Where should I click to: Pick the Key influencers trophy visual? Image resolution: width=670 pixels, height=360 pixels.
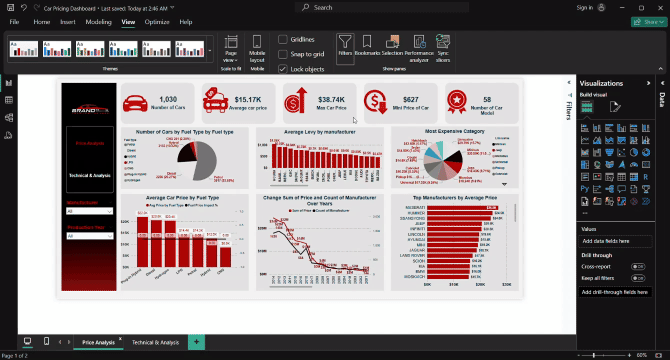pyautogui.click(x=646, y=189)
